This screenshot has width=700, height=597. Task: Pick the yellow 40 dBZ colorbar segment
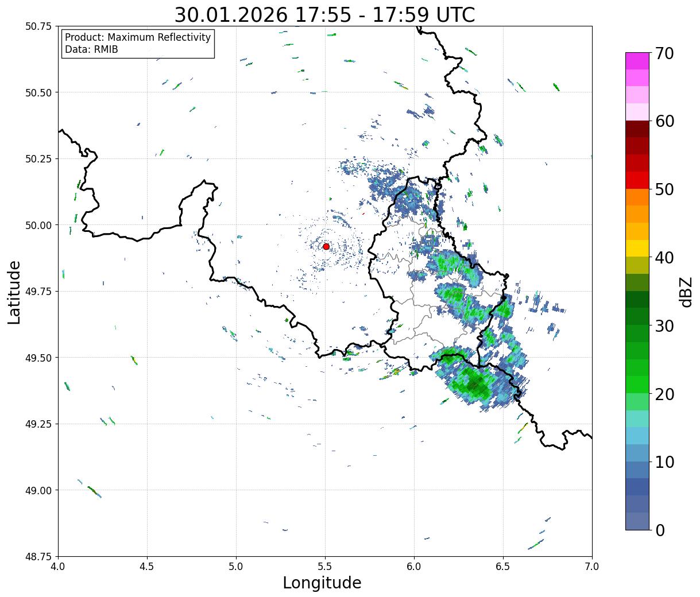[x=637, y=248]
